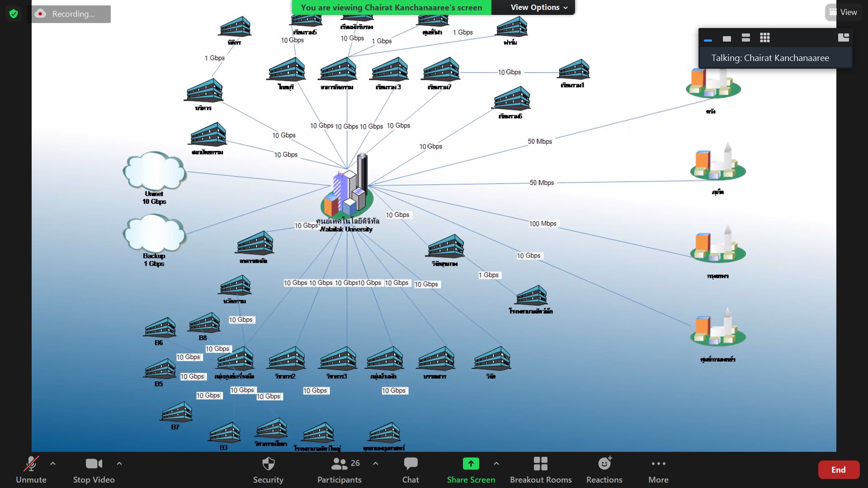Image resolution: width=868 pixels, height=488 pixels.
Task: Select the B3 building node
Action: pyautogui.click(x=224, y=432)
